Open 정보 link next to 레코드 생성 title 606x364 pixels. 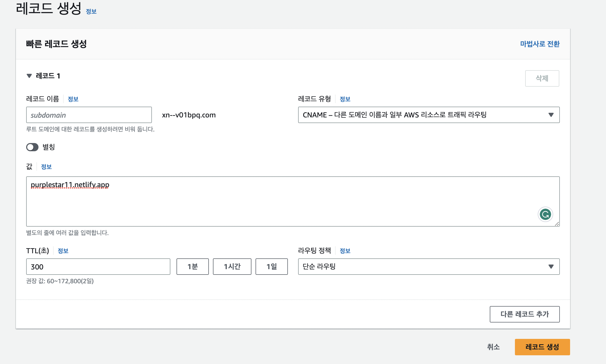91,12
